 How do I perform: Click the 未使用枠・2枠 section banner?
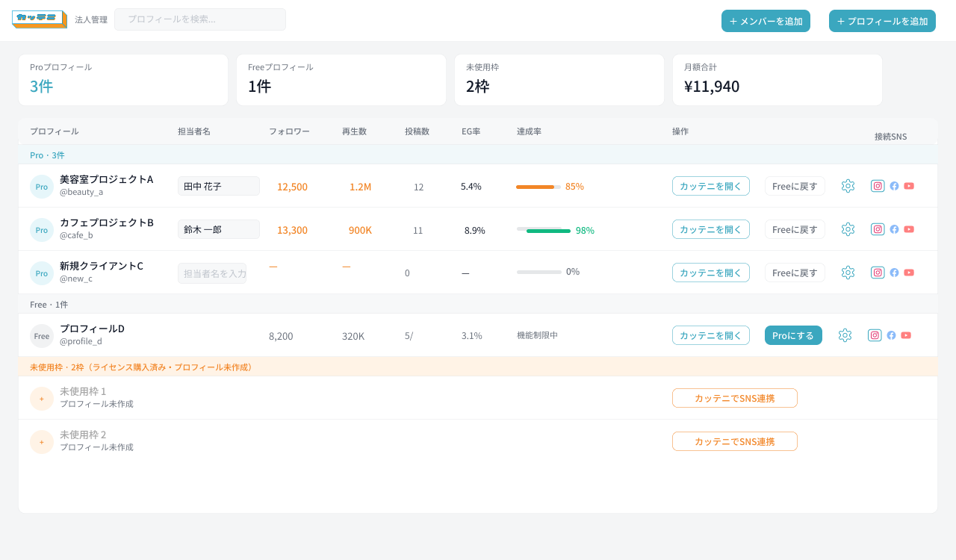[478, 367]
